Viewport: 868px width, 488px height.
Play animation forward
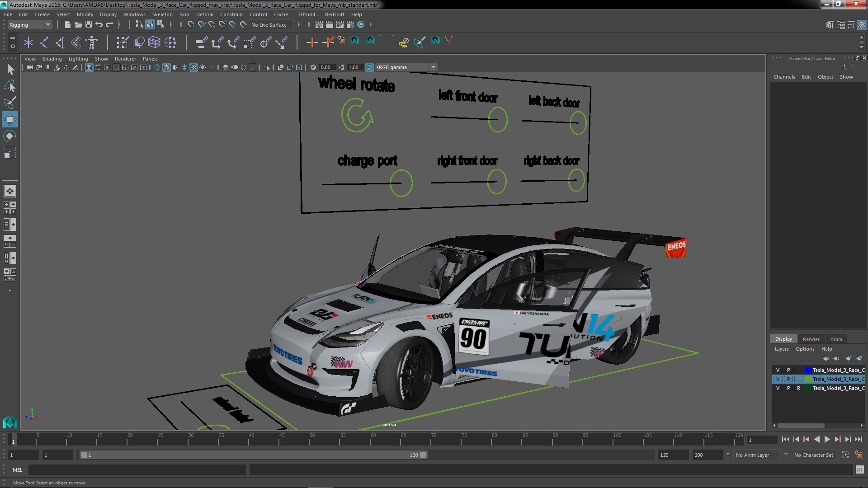tap(827, 439)
